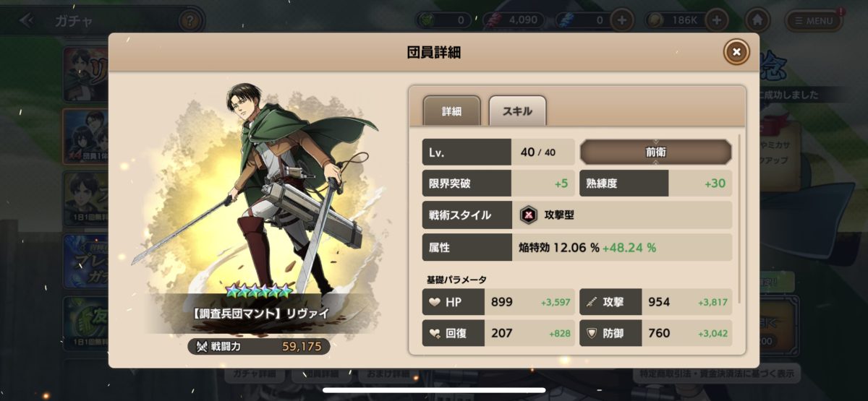868x401 pixels.
Task: Click the 回復 recovery heart icon
Action: pyautogui.click(x=434, y=333)
